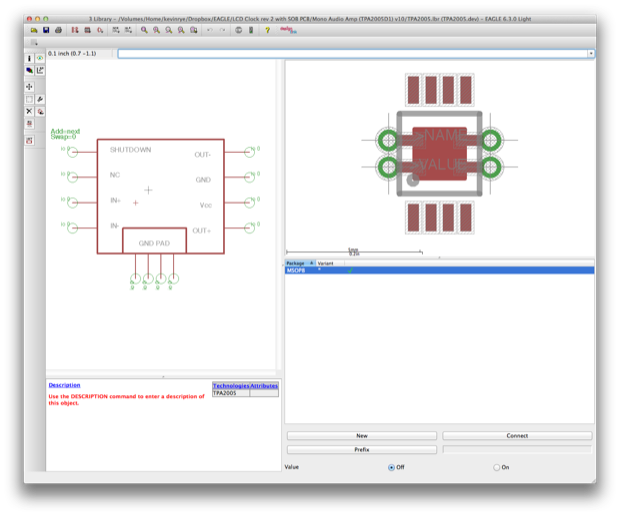
Task: Click the Zoom to fit magnifier
Action: pyautogui.click(x=144, y=30)
